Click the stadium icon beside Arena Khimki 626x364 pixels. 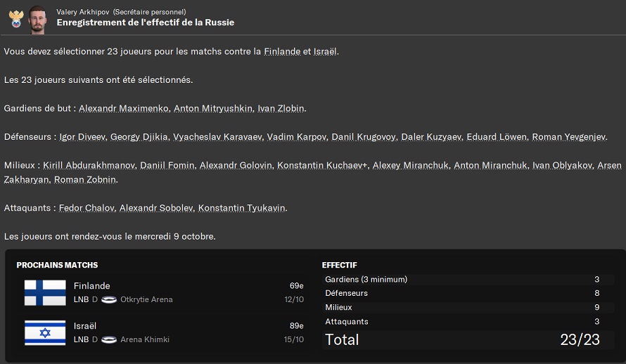coord(109,339)
